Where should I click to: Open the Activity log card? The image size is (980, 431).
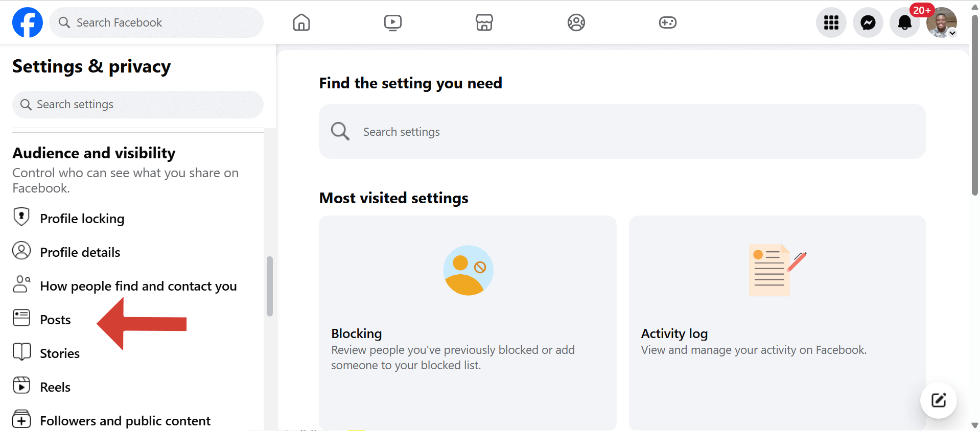pos(777,323)
